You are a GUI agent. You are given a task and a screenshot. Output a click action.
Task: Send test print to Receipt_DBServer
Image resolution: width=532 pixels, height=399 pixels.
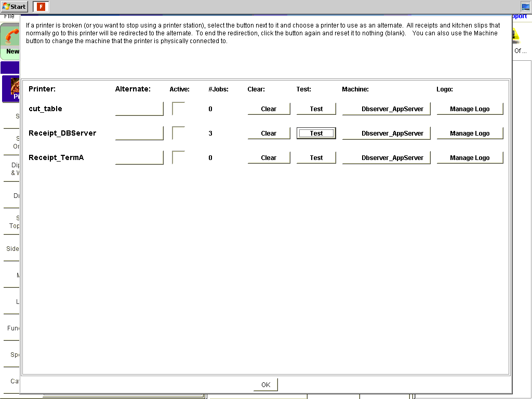(316, 134)
